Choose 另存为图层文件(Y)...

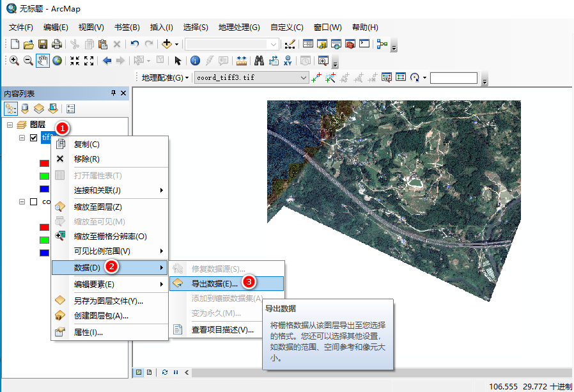point(109,301)
